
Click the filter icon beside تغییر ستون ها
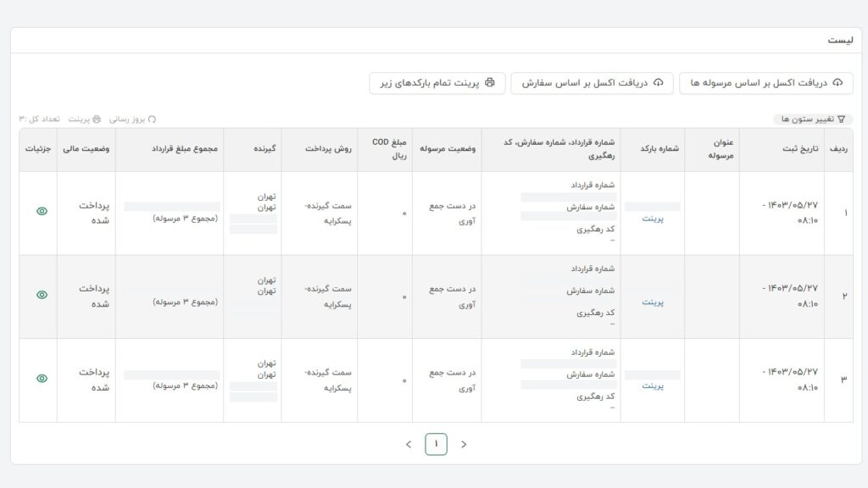pos(841,119)
